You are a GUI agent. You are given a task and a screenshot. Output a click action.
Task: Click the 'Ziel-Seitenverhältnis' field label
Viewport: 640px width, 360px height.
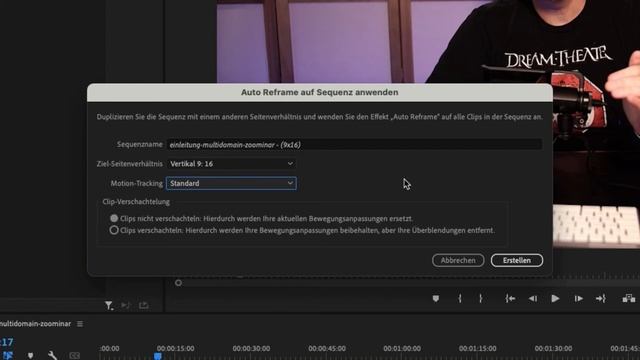click(x=129, y=164)
